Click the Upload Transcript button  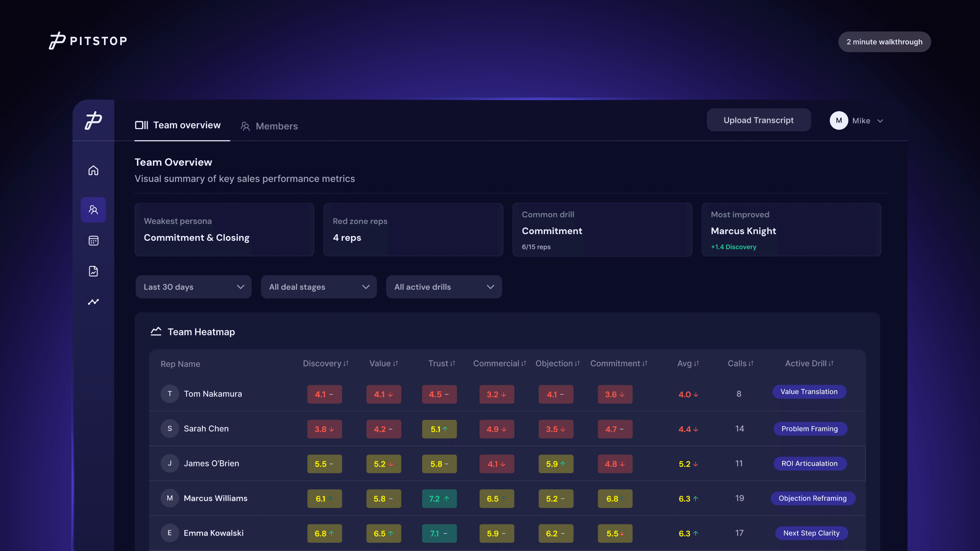tap(758, 120)
